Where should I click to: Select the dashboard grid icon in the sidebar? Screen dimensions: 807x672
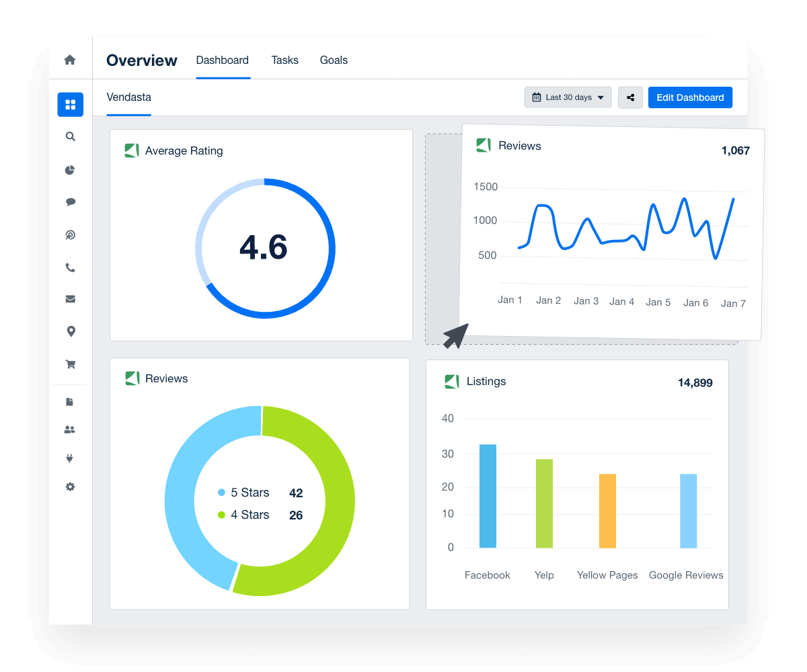(71, 105)
